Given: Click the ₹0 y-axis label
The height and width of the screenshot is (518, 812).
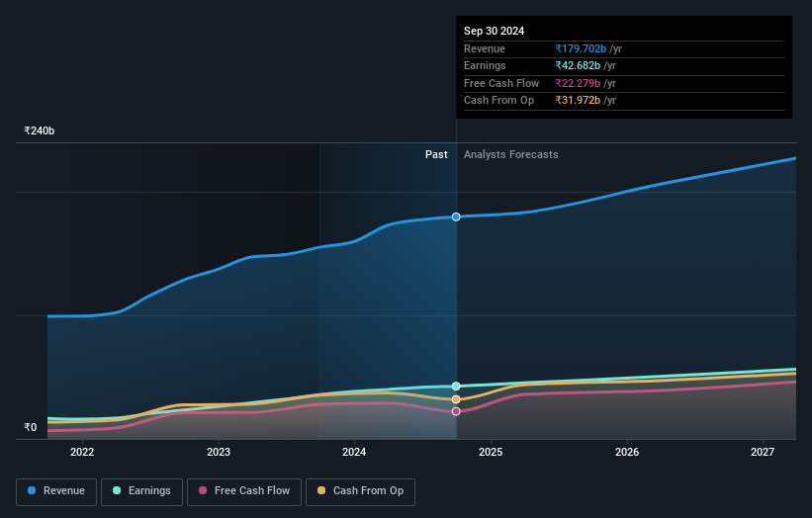Looking at the screenshot, I should 31,427.
